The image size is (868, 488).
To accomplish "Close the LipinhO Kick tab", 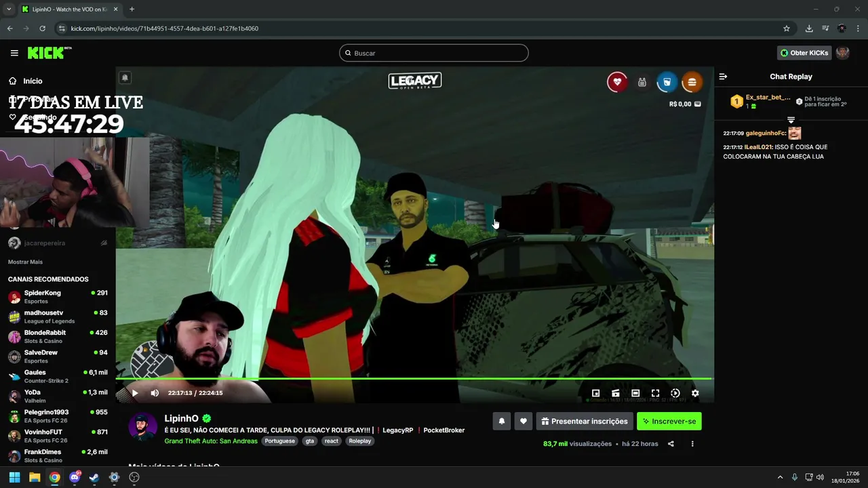I will 116,9.
